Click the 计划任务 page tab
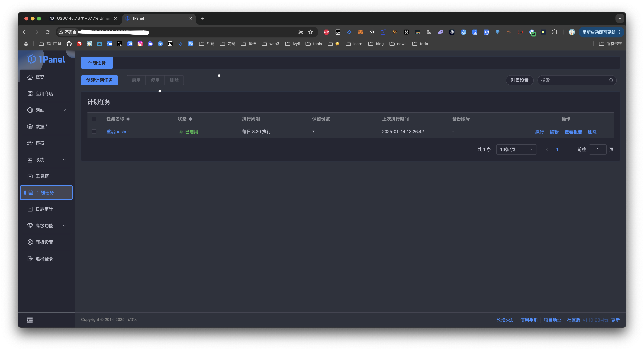Viewport: 644px width, 351px height. pos(97,63)
